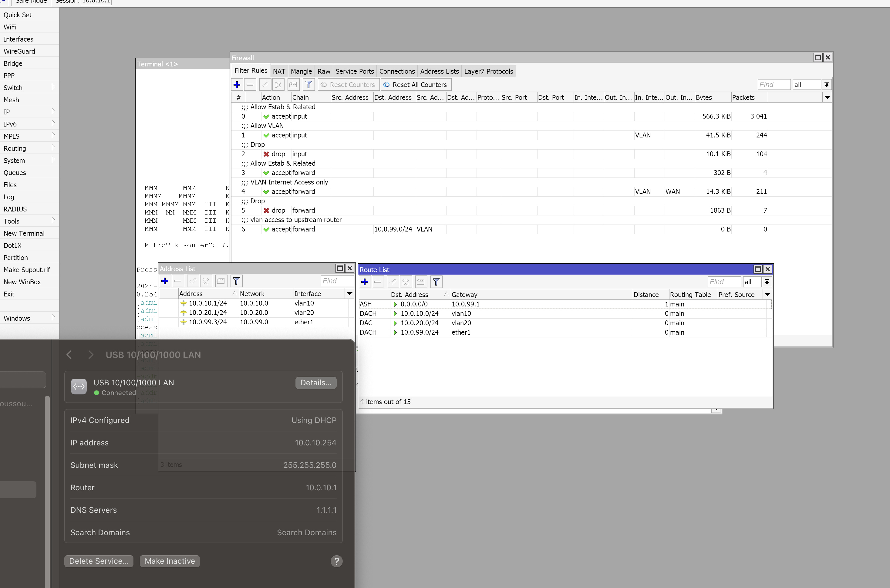
Task: Add a new IP address entry
Action: tap(165, 281)
